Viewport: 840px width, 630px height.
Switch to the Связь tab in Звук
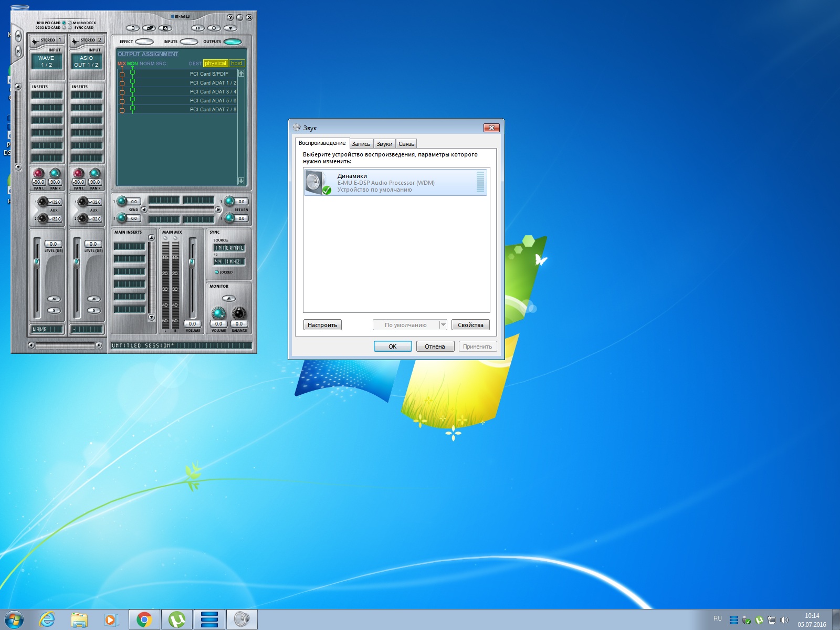(x=406, y=144)
